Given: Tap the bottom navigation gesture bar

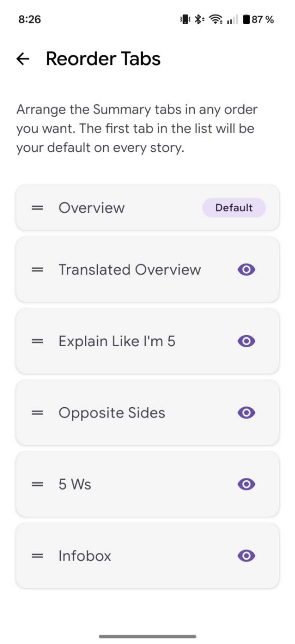Looking at the screenshot, I should (x=147, y=636).
